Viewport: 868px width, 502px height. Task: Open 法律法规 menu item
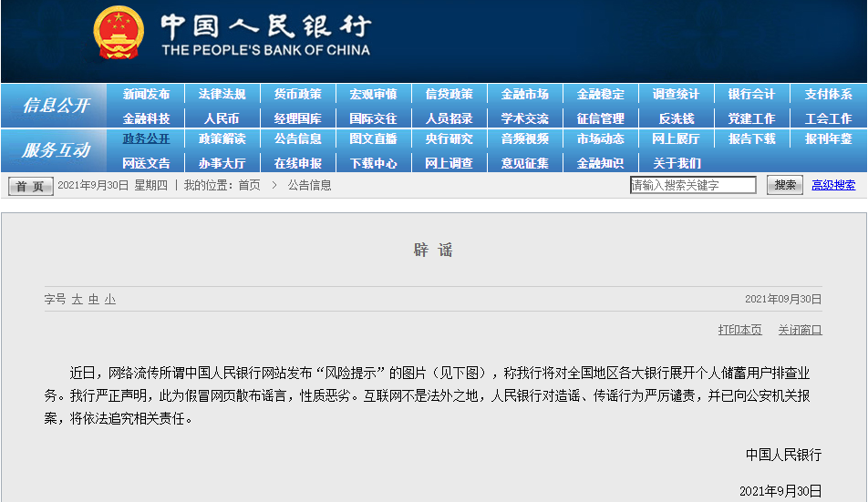222,94
